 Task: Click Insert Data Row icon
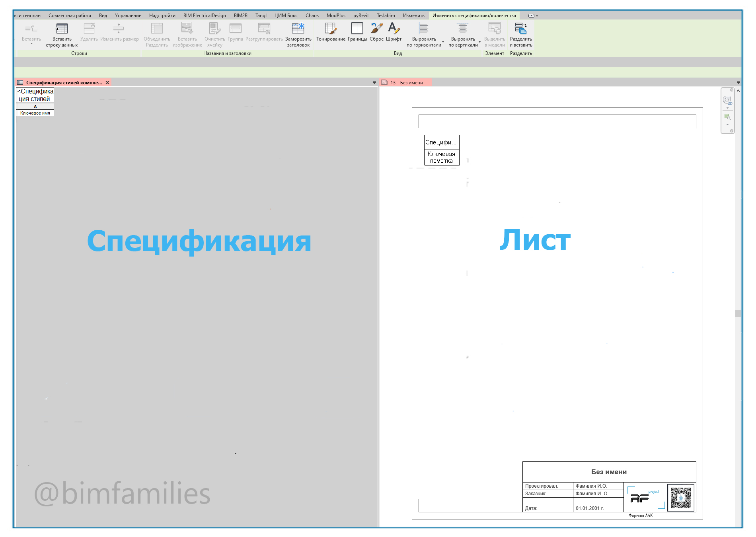(62, 29)
